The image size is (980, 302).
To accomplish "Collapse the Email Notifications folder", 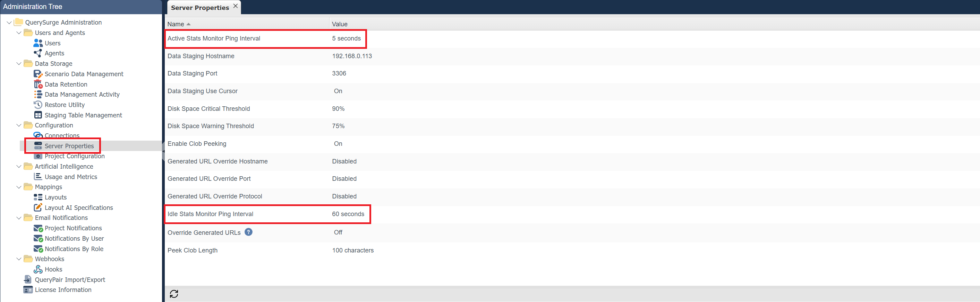I will click(x=19, y=217).
